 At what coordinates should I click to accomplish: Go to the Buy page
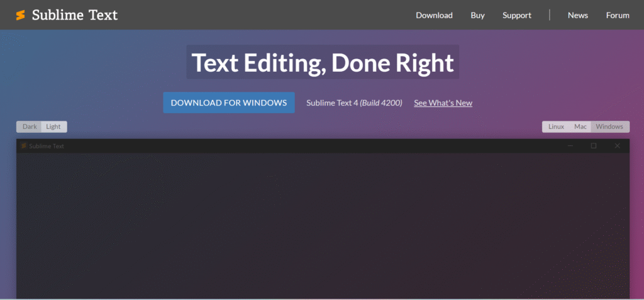click(477, 15)
